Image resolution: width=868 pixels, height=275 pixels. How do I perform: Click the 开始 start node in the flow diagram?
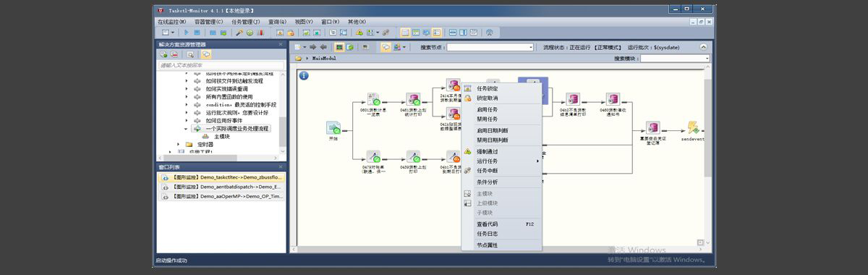pyautogui.click(x=333, y=129)
